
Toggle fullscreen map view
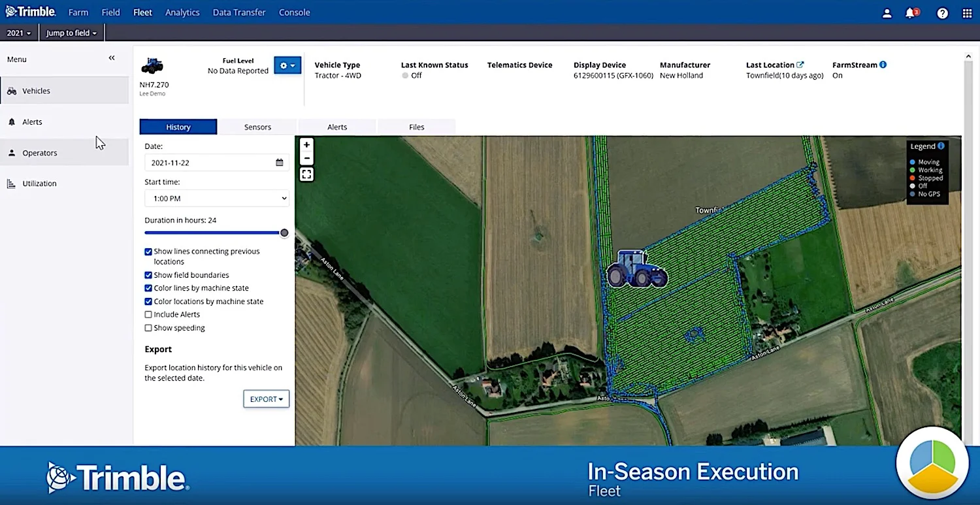[x=306, y=174]
